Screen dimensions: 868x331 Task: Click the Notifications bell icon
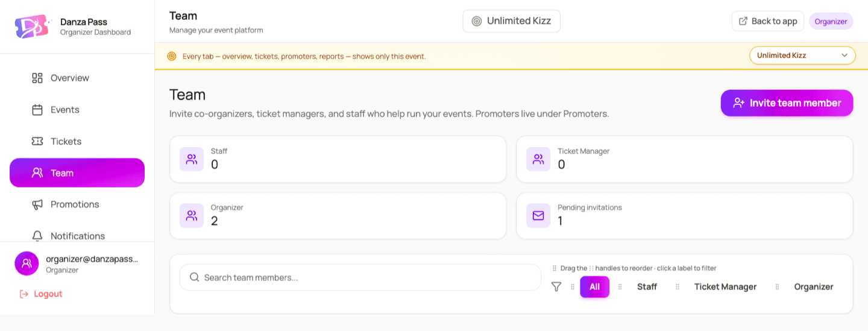pyautogui.click(x=37, y=236)
